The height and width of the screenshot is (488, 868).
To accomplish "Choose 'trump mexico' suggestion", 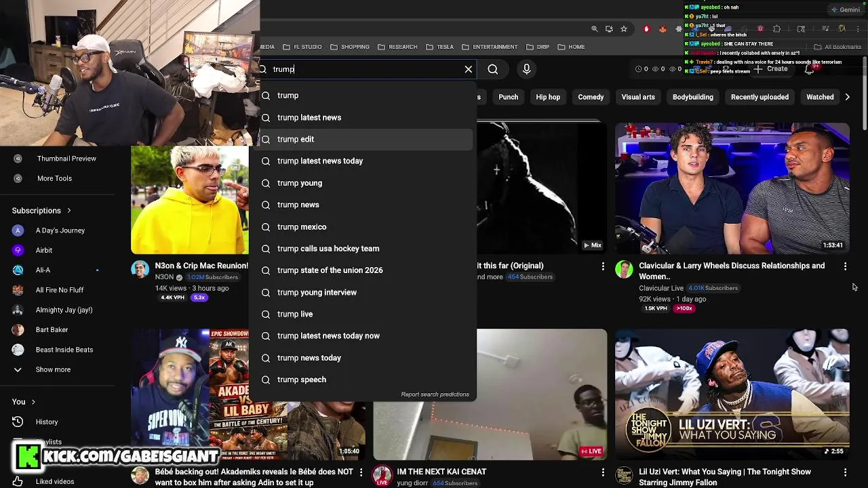I will coord(362,226).
